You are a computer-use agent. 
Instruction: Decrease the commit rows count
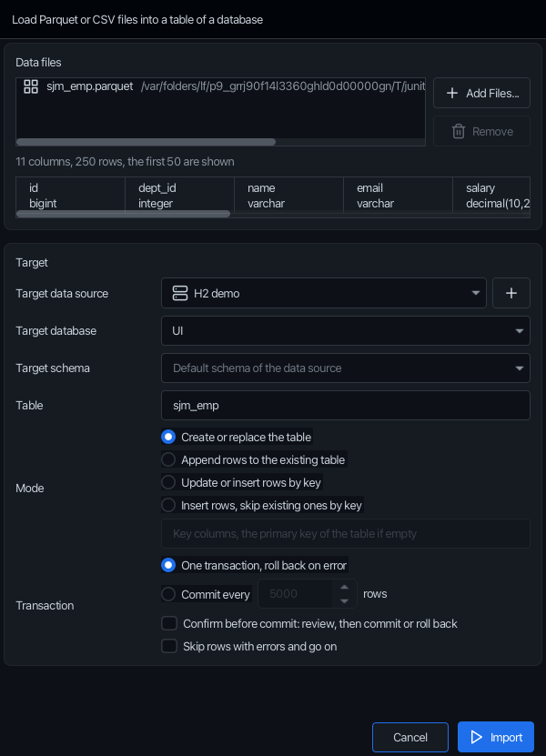coord(344,600)
